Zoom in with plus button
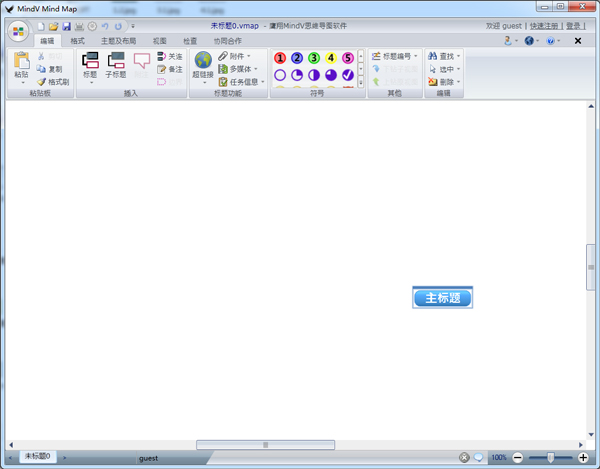This screenshot has width=600, height=469. [x=583, y=457]
